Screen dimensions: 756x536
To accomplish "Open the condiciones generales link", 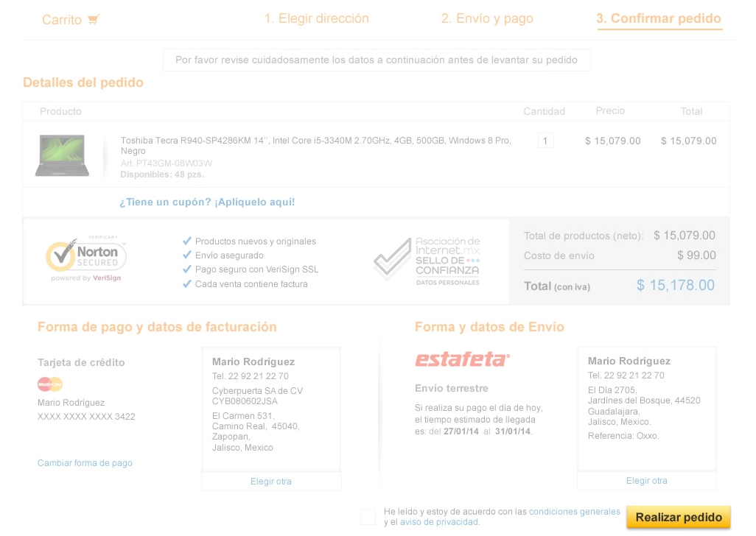I will pyautogui.click(x=574, y=512).
